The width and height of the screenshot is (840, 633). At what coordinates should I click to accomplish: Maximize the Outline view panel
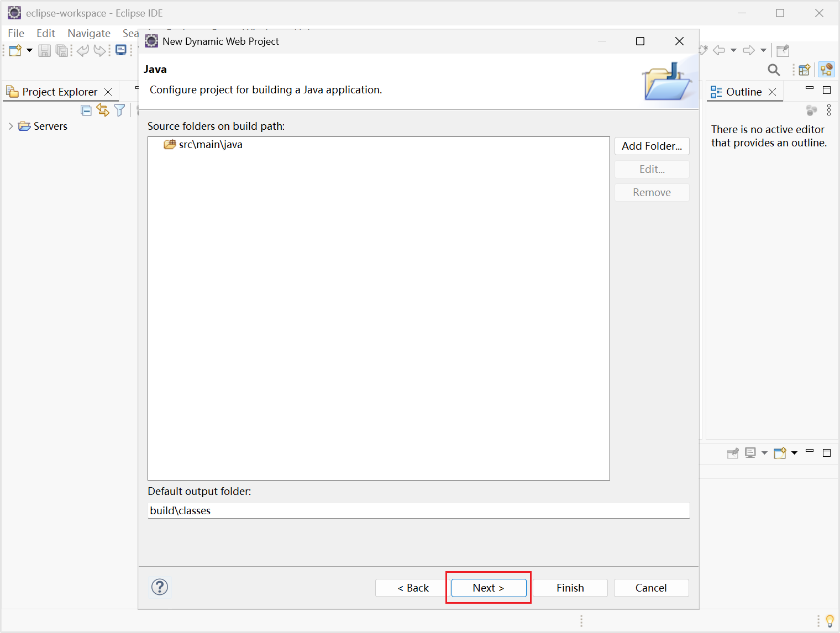pos(827,90)
